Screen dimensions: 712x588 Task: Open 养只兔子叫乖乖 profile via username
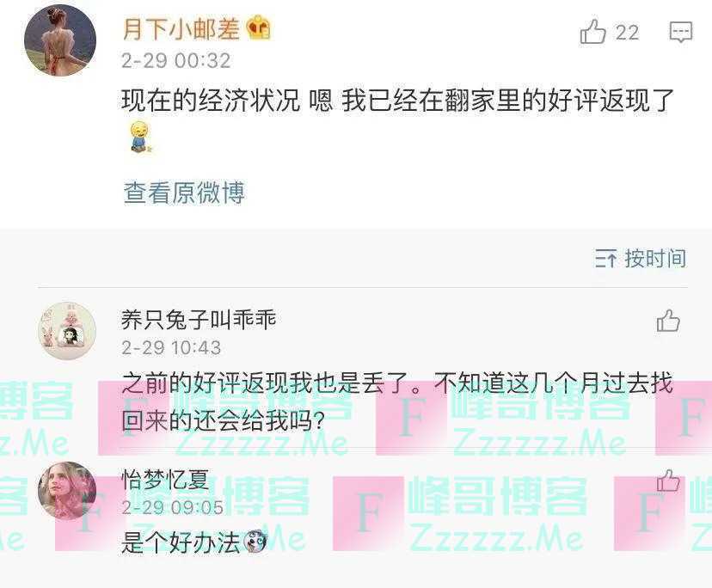coord(199,320)
